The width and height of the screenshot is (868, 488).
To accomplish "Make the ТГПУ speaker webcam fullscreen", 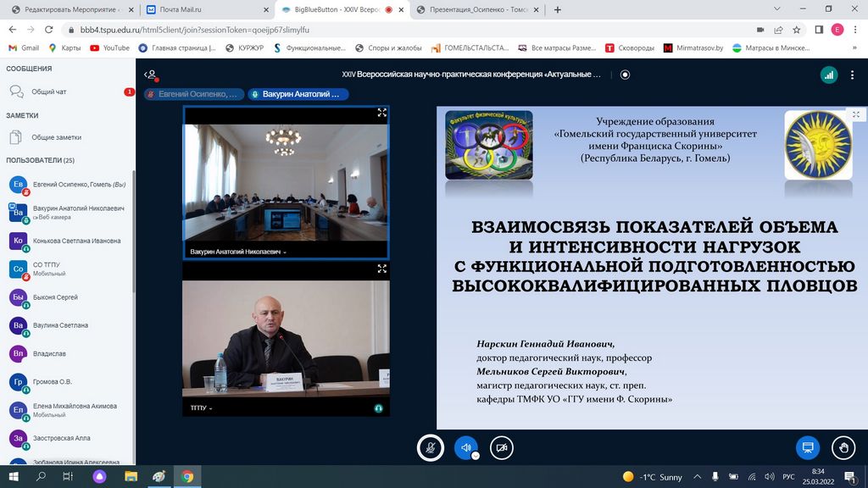I will [x=381, y=269].
